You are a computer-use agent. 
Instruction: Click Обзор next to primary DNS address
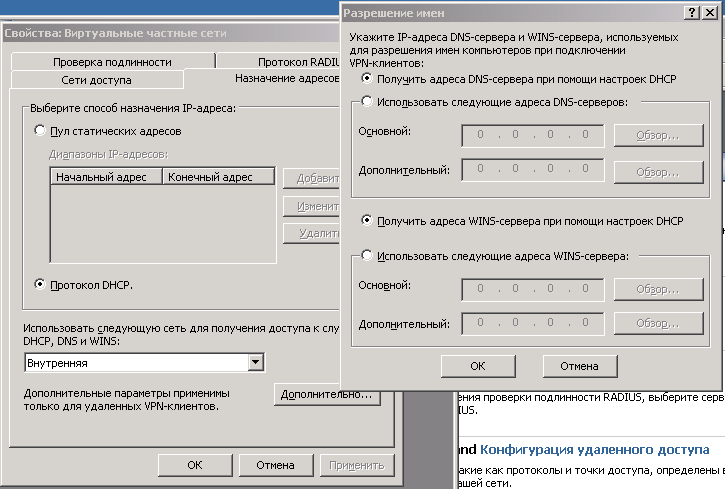658,135
